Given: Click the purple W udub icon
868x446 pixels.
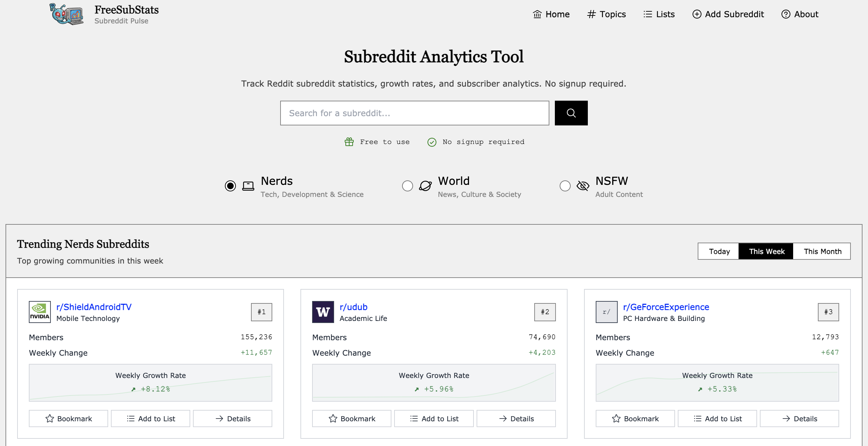Looking at the screenshot, I should coord(323,312).
